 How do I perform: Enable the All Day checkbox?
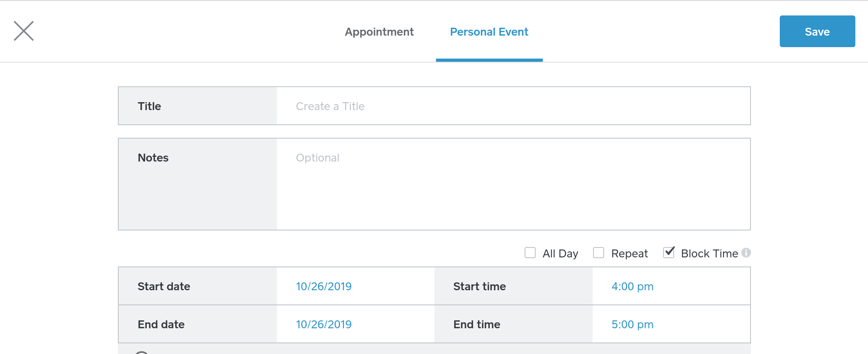[x=530, y=253]
